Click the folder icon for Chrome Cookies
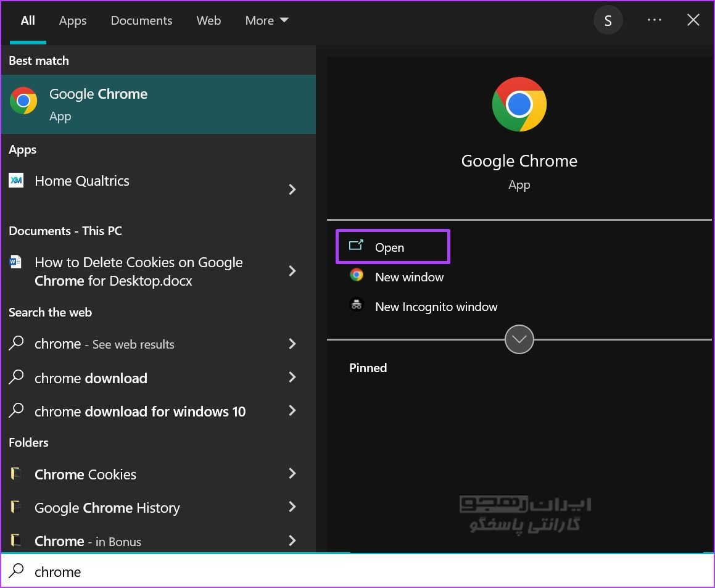 tap(15, 473)
